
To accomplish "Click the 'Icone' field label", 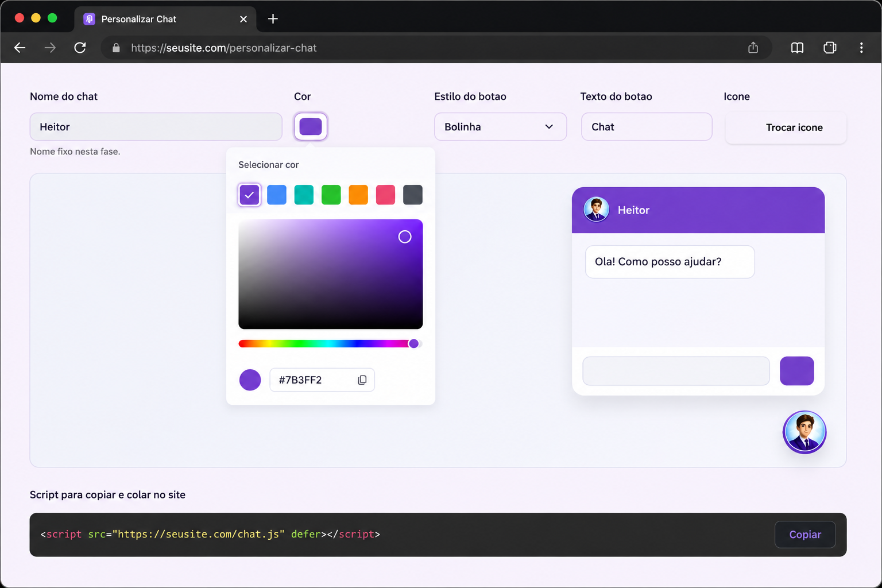I will pyautogui.click(x=737, y=96).
